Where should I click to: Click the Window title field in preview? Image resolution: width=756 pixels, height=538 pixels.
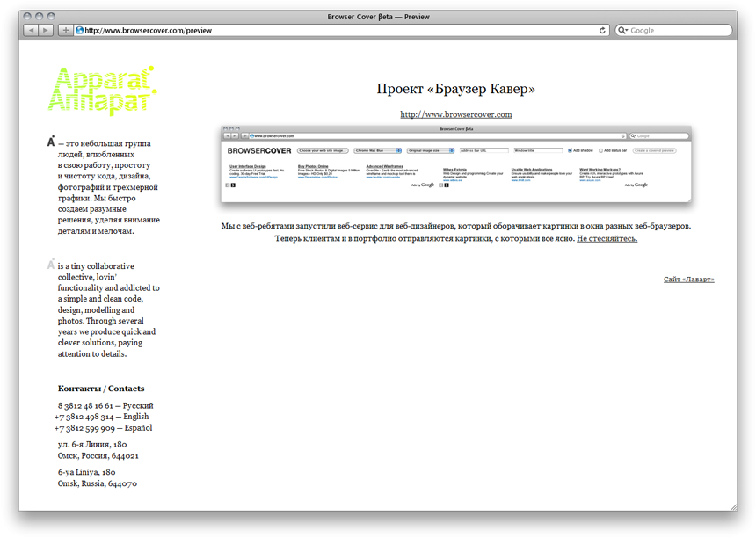538,150
